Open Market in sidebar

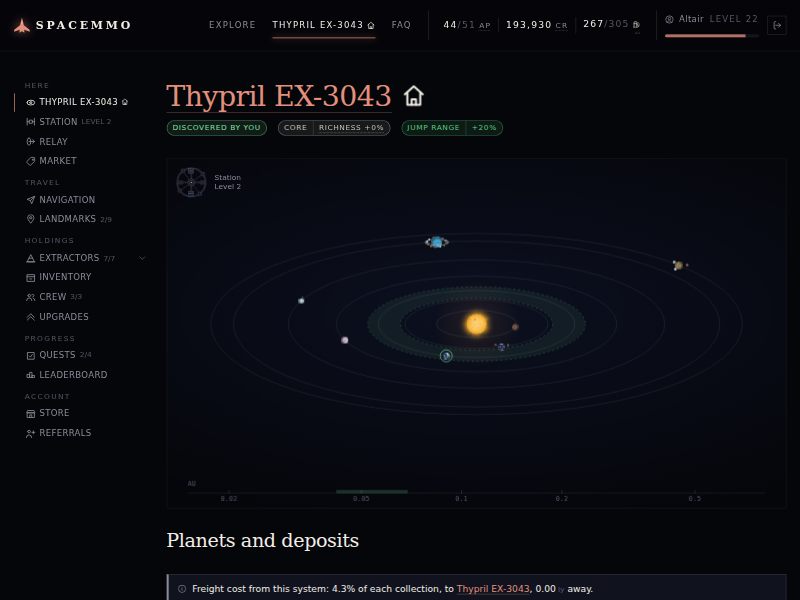[51, 161]
